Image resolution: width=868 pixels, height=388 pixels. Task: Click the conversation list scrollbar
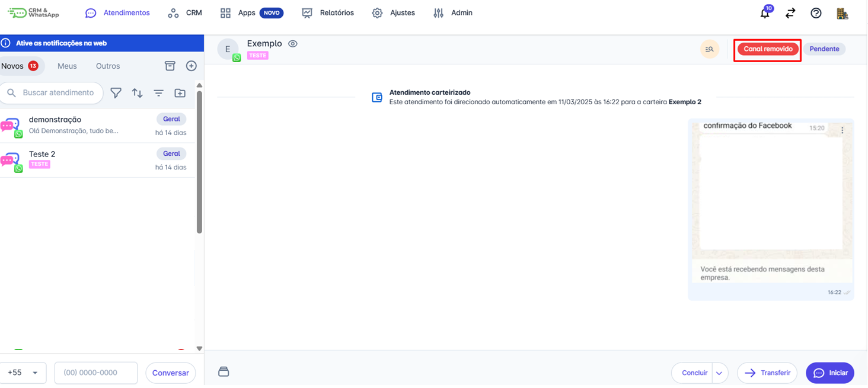click(199, 160)
